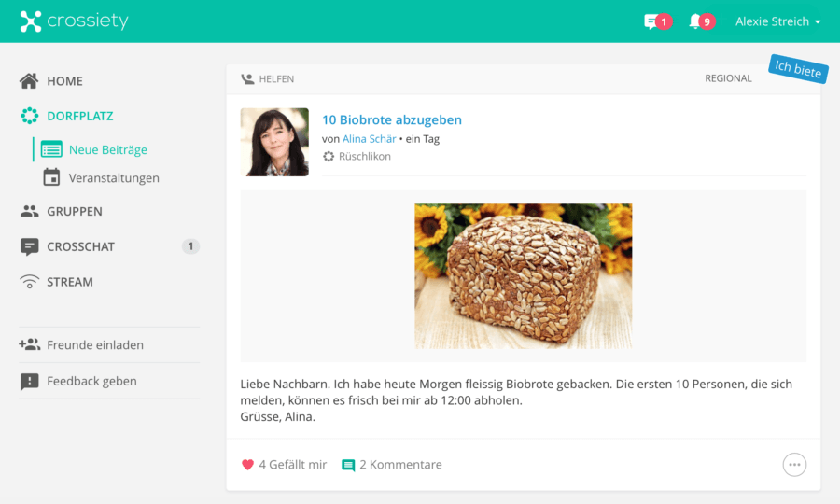Click the Freunde einladen link

click(x=95, y=345)
